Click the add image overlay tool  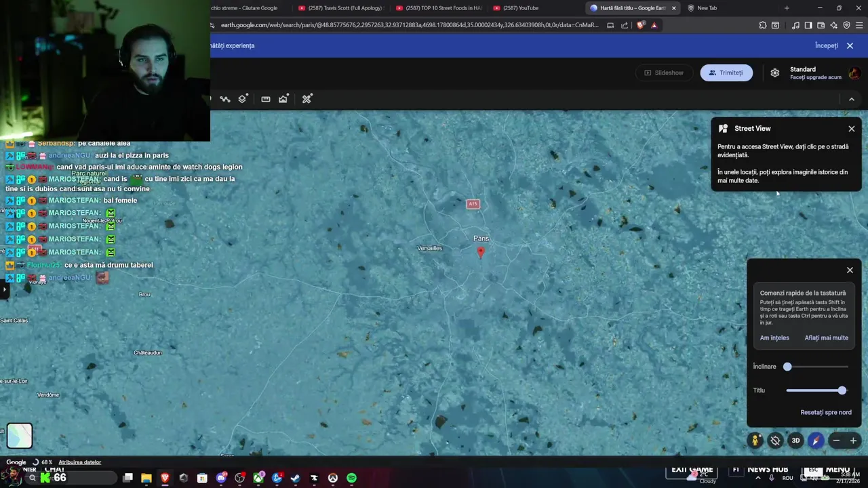[283, 99]
